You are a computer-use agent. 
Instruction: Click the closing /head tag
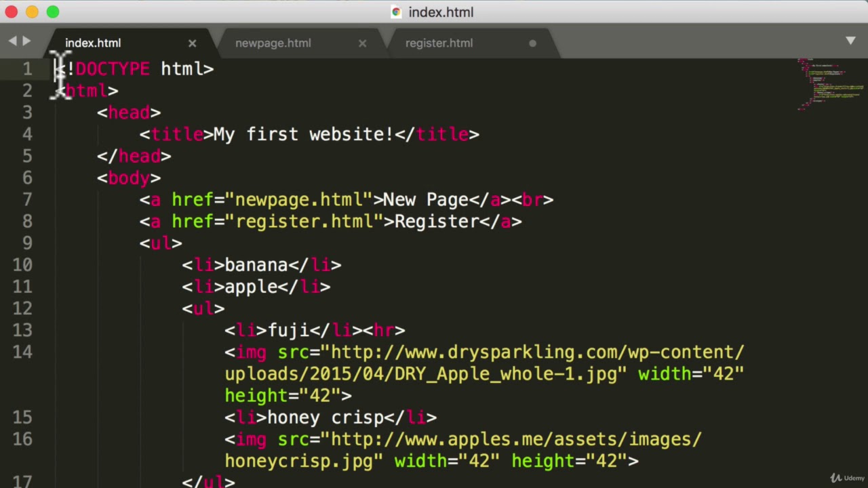tap(134, 156)
